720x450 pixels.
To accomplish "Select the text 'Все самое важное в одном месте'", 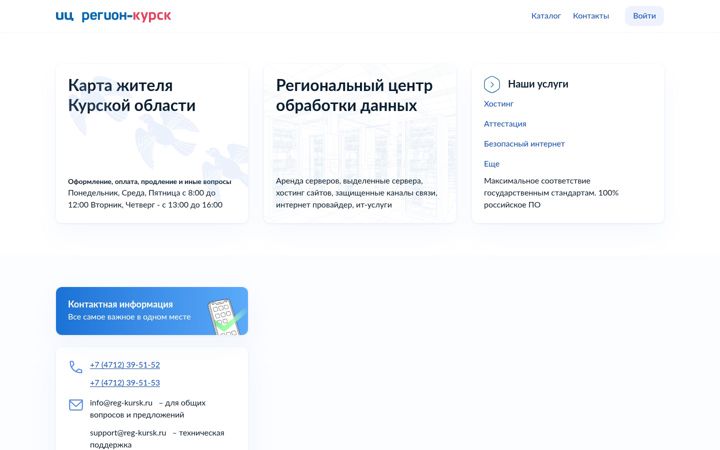I will [129, 317].
